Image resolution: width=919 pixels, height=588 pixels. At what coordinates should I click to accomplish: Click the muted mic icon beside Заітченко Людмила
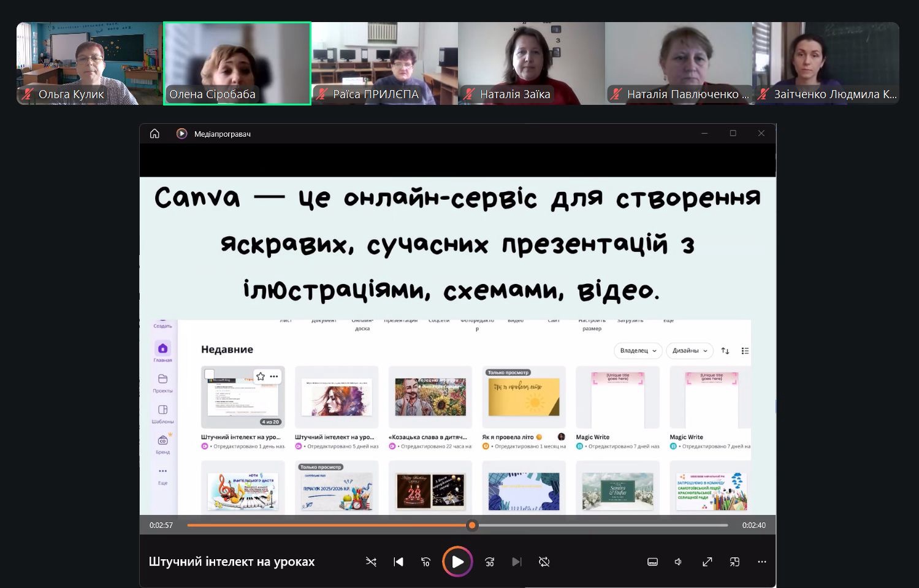coord(763,94)
